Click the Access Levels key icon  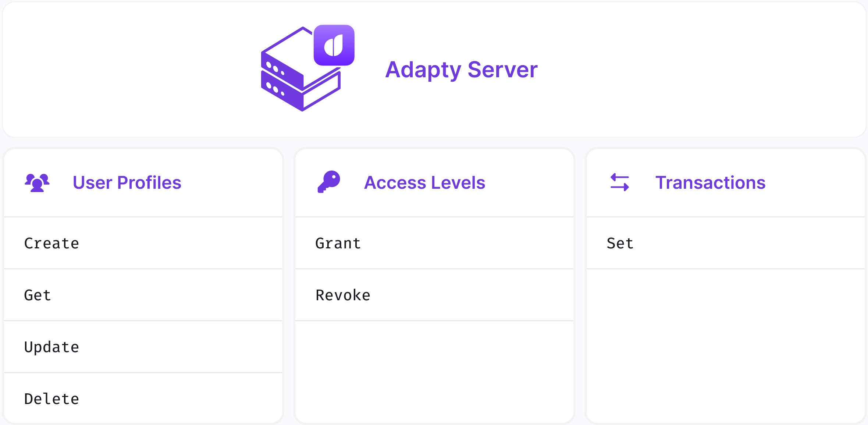[x=329, y=182]
